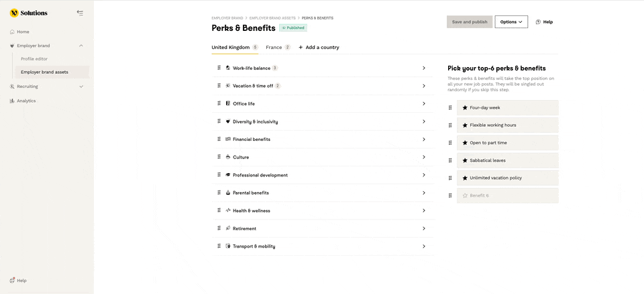The image size is (644, 294).
Task: Click the Analytics chart icon in the sidebar
Action: pyautogui.click(x=12, y=101)
